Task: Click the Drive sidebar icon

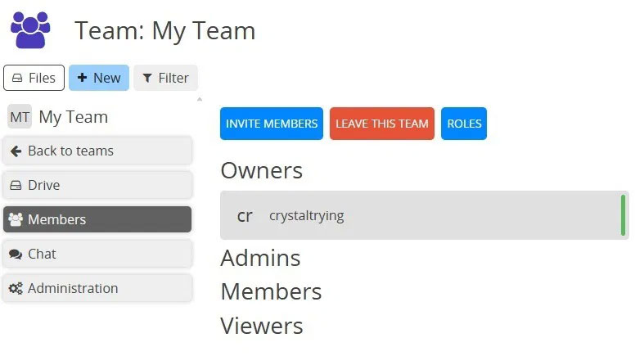Action: [16, 186]
